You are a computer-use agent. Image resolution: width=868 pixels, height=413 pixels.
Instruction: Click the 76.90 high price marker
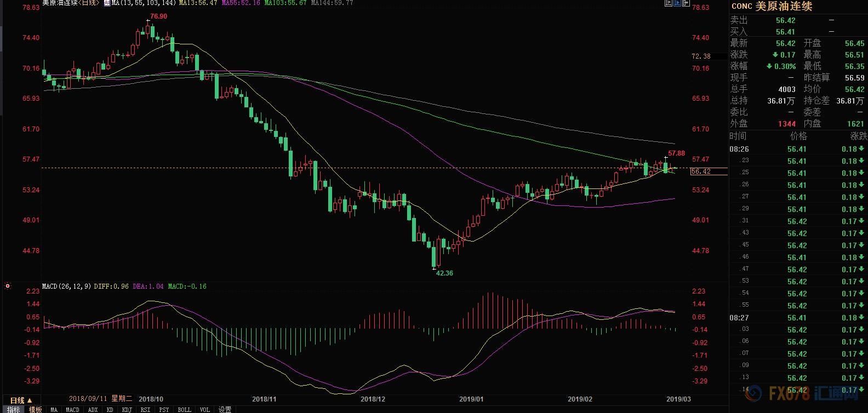[x=158, y=16]
